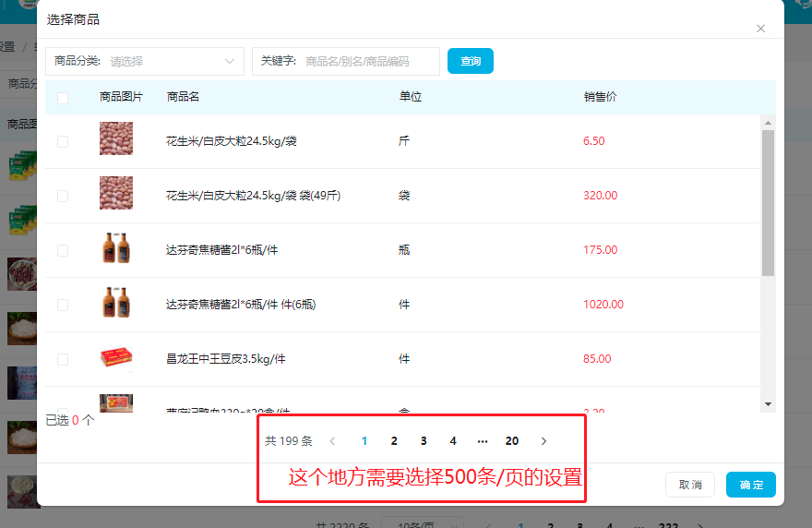The image size is (812, 528).
Task: Click the 商品图片 column header
Action: pos(121,96)
